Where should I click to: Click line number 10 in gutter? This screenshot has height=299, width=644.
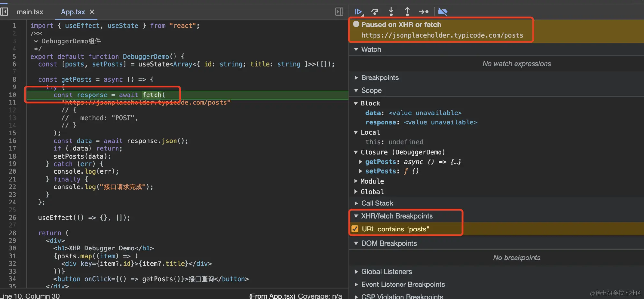pyautogui.click(x=12, y=95)
